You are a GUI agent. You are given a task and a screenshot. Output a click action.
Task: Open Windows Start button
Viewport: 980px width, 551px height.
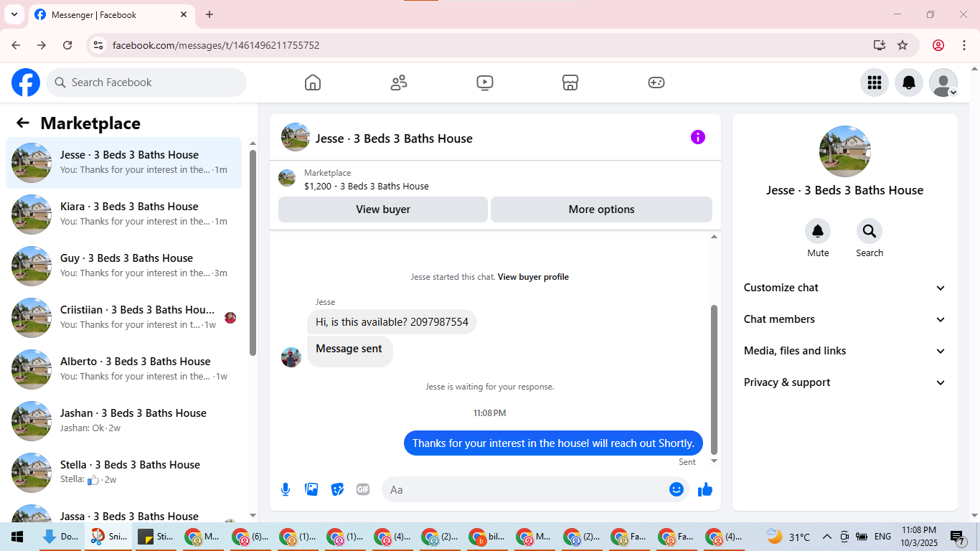[17, 537]
